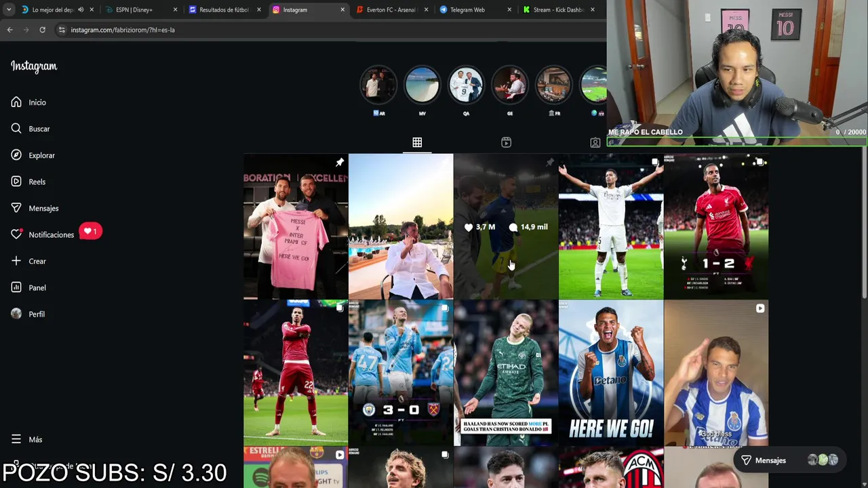Click the Instagram logo in sidebar
868x488 pixels.
[x=34, y=66]
